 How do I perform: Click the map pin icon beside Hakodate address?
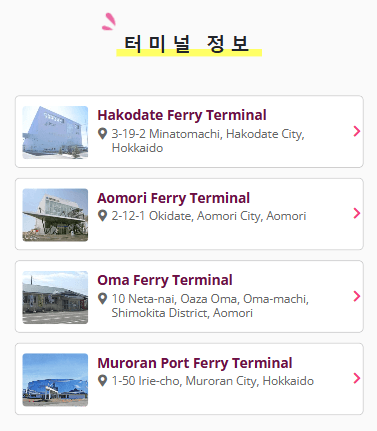[103, 134]
